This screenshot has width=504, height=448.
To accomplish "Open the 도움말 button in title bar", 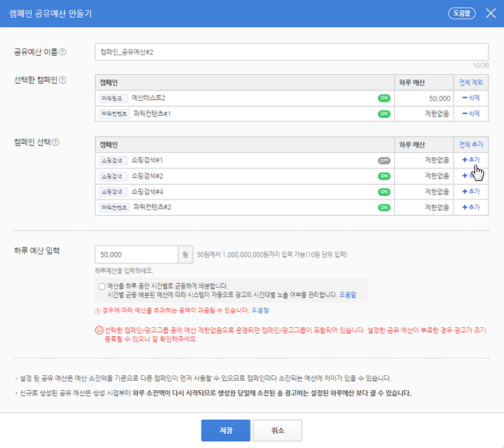I will click(462, 13).
